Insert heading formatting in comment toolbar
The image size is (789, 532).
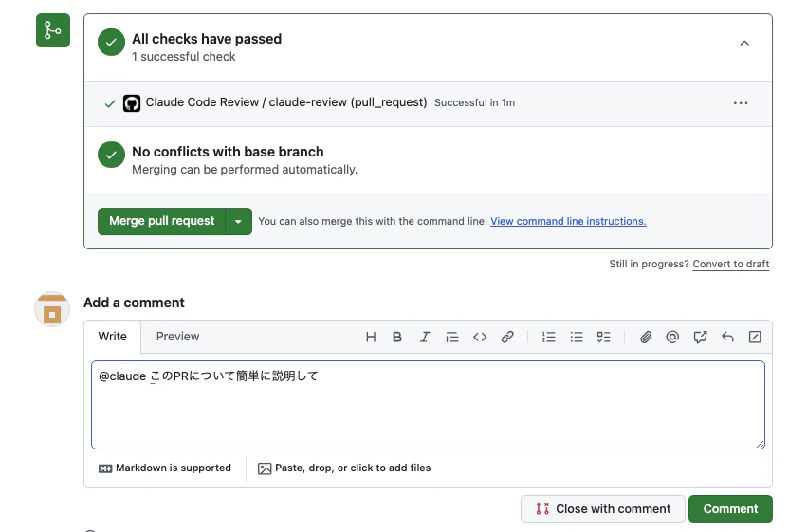371,337
